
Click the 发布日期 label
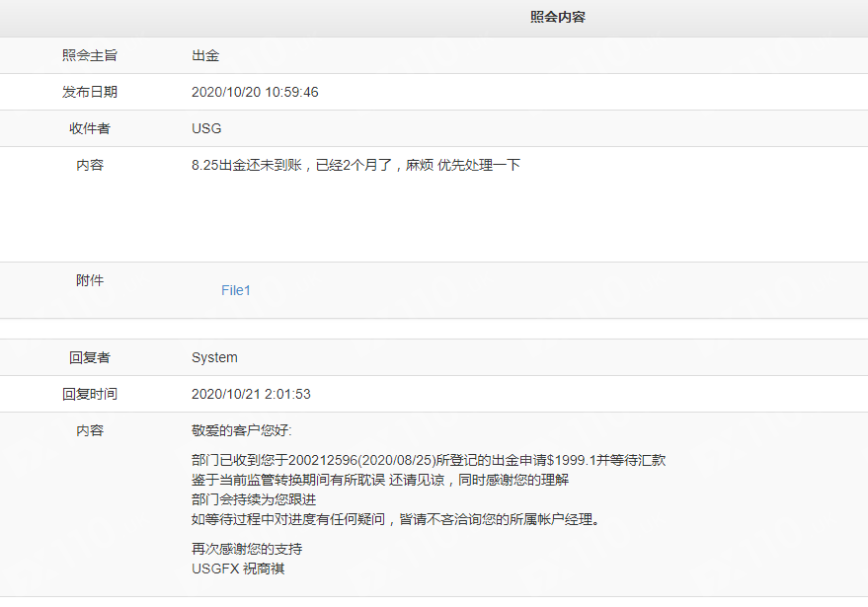point(90,92)
